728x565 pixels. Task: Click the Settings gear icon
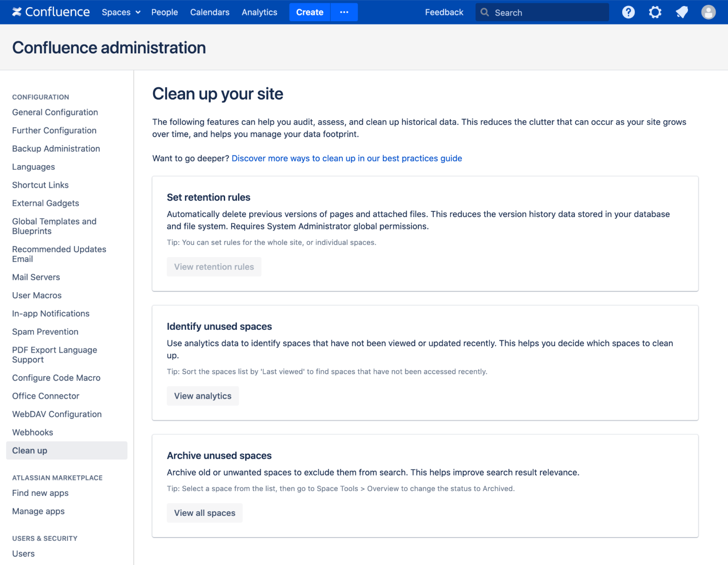click(x=655, y=12)
